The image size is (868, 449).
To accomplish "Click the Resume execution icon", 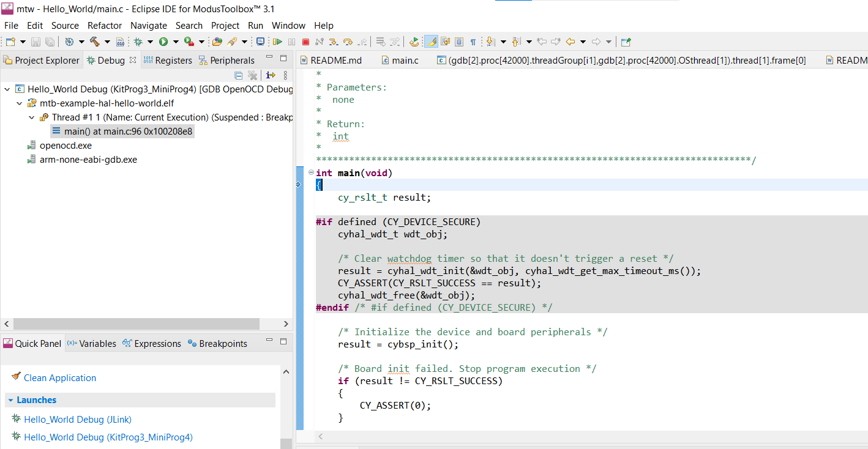I will click(x=277, y=42).
